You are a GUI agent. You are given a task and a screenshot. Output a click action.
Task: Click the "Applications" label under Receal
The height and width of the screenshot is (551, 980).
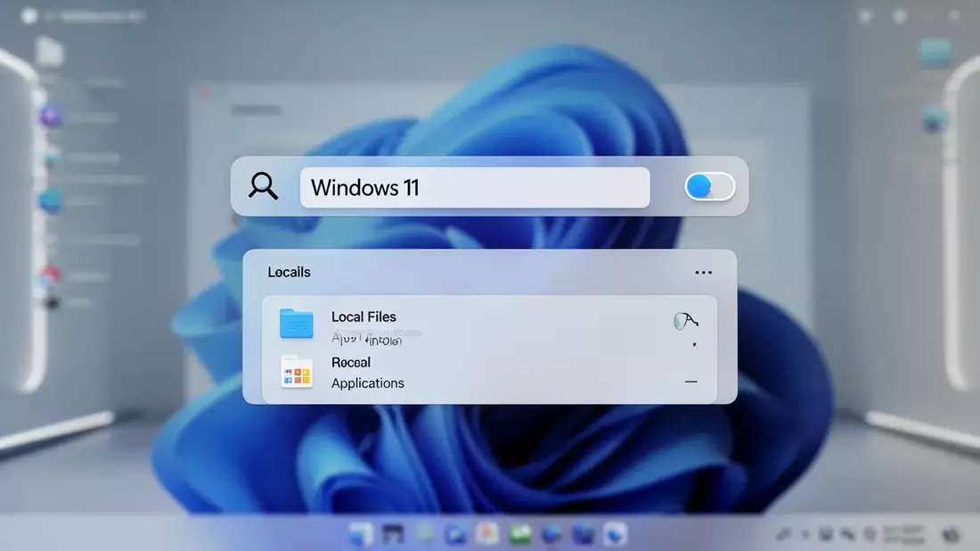pos(367,382)
